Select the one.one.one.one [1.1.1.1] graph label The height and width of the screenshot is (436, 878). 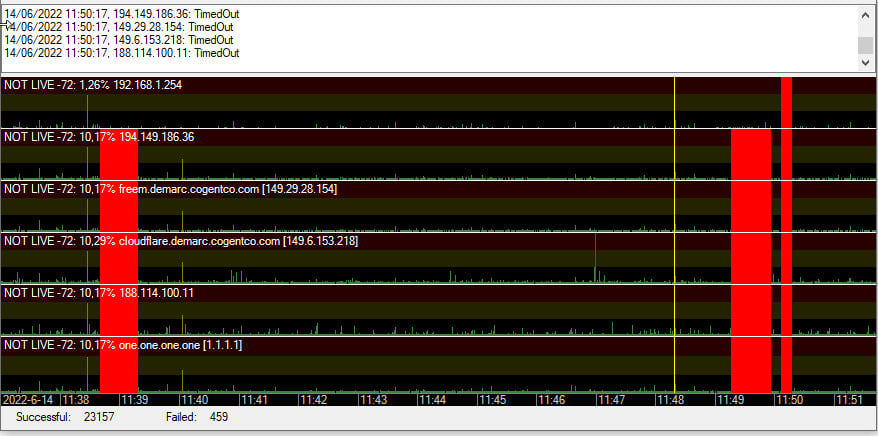[122, 345]
